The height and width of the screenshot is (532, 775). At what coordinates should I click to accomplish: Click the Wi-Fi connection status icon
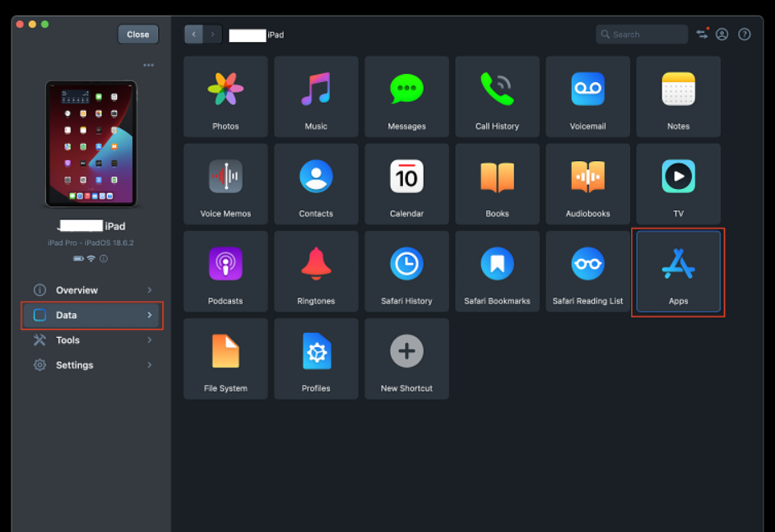tap(91, 258)
